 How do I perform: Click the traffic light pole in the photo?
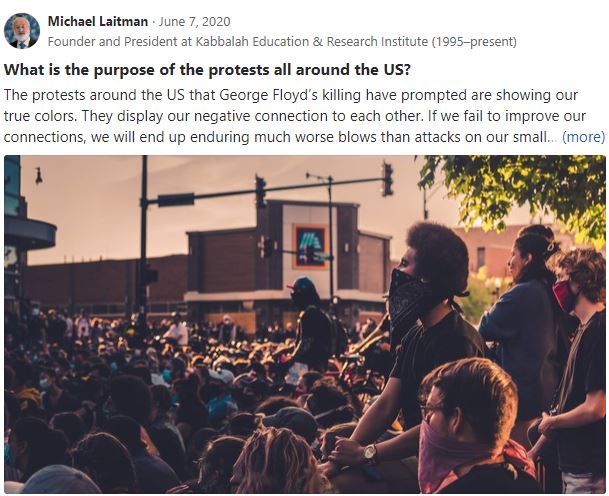(x=143, y=230)
